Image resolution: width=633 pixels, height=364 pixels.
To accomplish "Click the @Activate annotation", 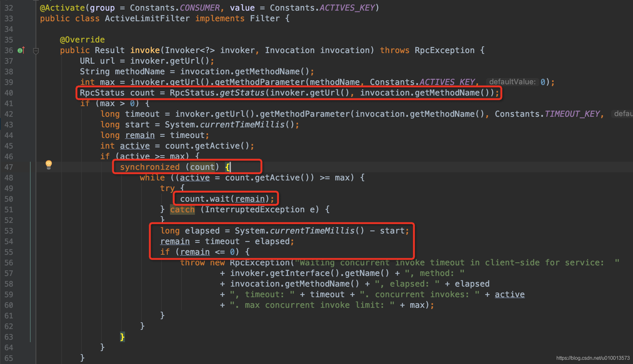I will click(x=62, y=8).
